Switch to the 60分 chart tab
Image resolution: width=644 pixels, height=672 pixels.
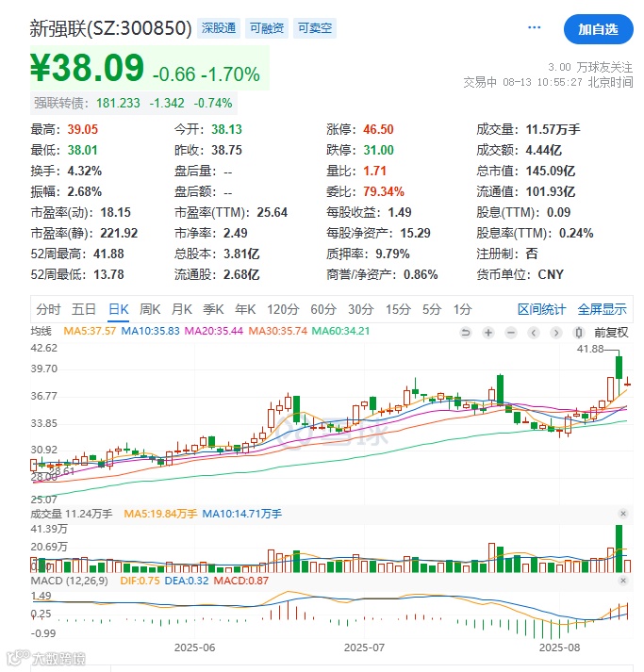point(323,309)
